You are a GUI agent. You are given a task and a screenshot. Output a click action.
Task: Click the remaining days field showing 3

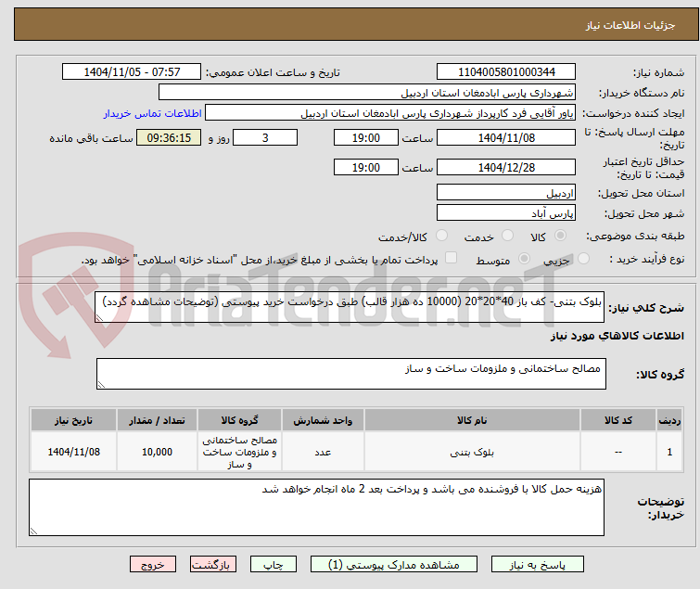point(265,137)
